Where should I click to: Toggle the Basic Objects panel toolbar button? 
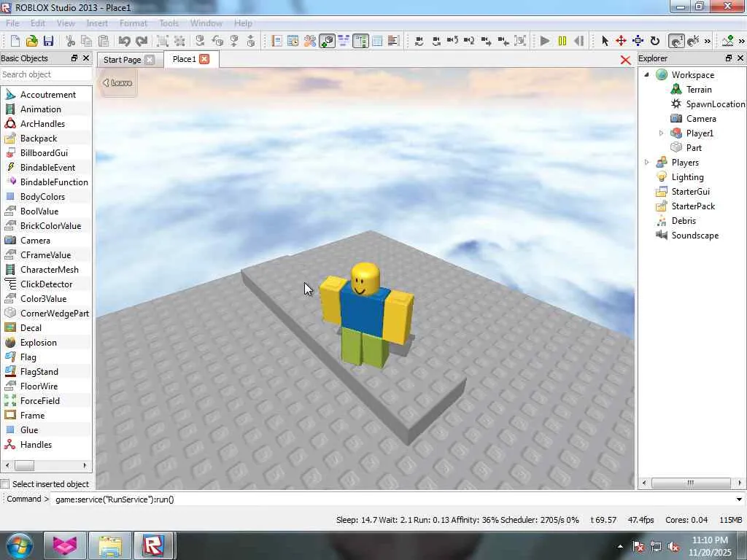[327, 41]
